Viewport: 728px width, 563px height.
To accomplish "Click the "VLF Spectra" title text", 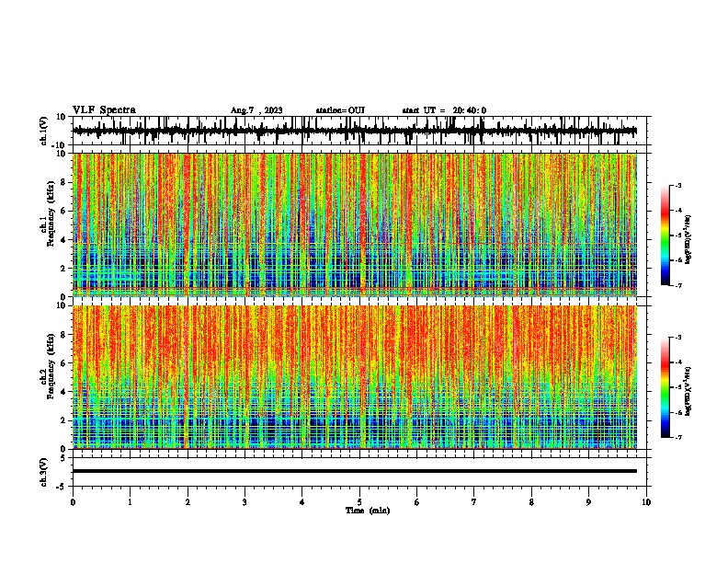I will (x=104, y=110).
